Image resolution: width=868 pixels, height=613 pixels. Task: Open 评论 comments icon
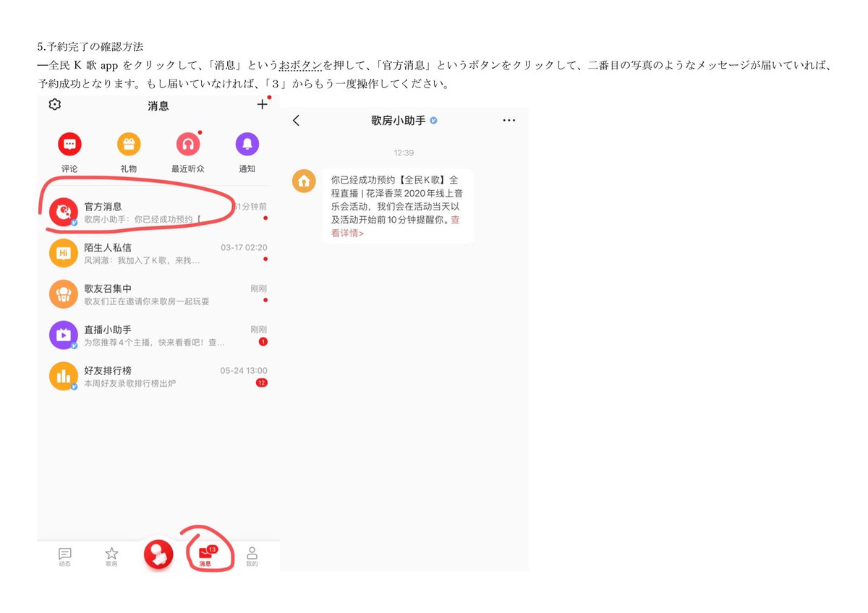tap(69, 145)
